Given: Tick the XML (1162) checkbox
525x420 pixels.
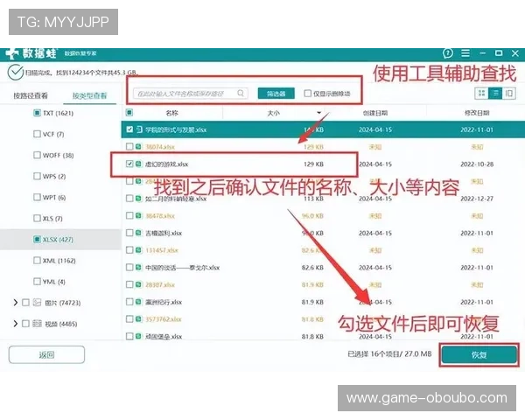Looking at the screenshot, I should point(37,261).
